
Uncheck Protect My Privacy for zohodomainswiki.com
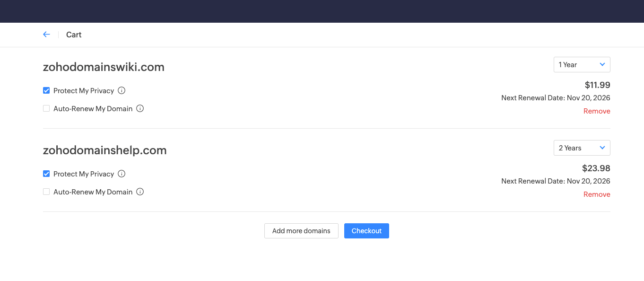pyautogui.click(x=46, y=90)
